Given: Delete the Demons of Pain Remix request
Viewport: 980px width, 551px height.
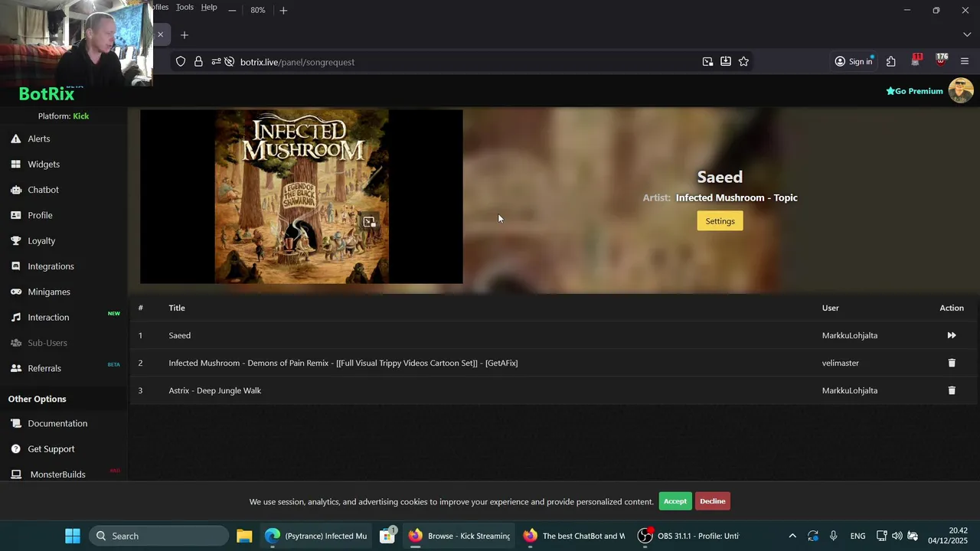Looking at the screenshot, I should click(952, 363).
